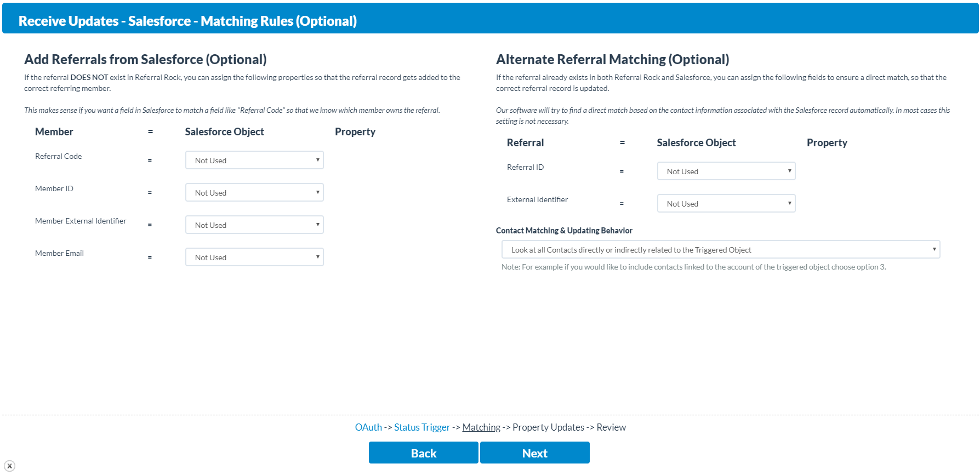Select the Matching step in breadcrumb

[481, 427]
